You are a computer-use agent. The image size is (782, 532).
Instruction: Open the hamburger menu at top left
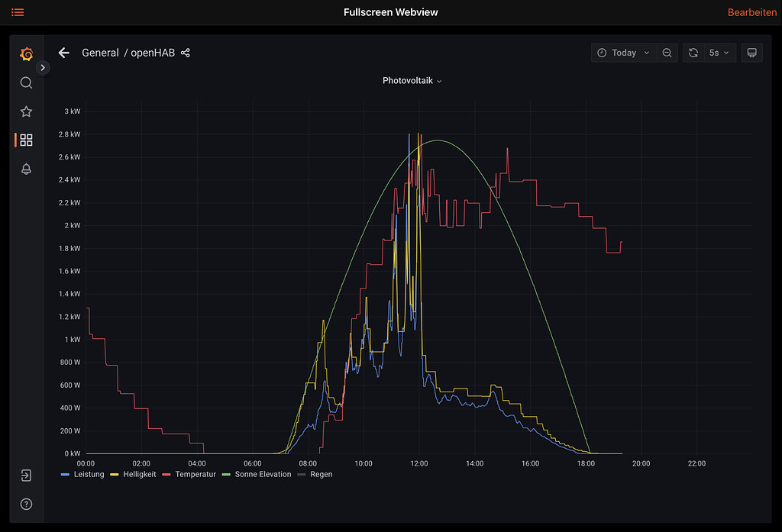click(x=18, y=12)
